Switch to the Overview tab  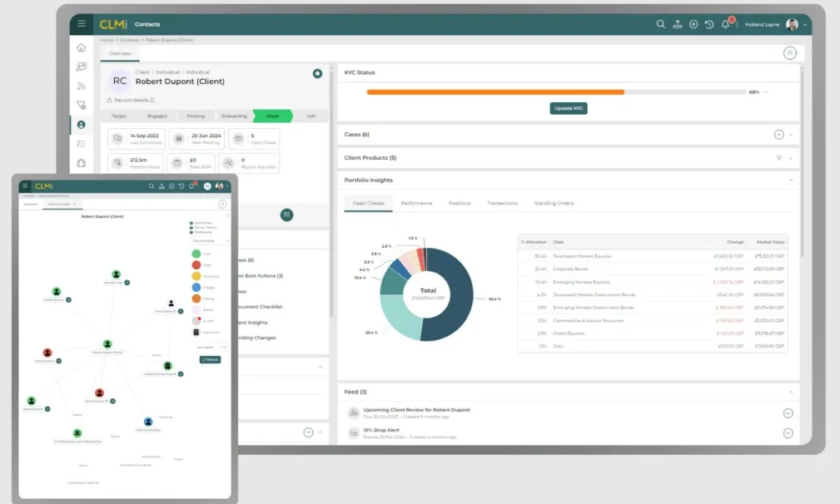click(x=120, y=53)
